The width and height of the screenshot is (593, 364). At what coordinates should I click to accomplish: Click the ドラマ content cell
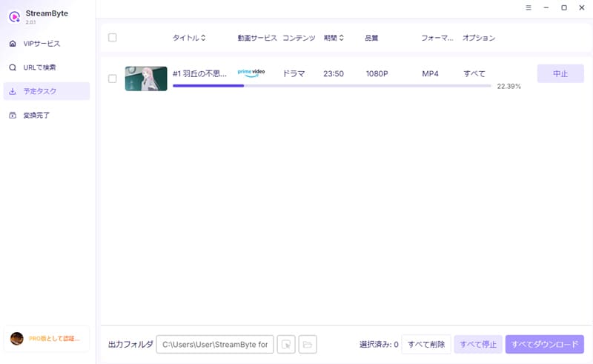pos(294,73)
